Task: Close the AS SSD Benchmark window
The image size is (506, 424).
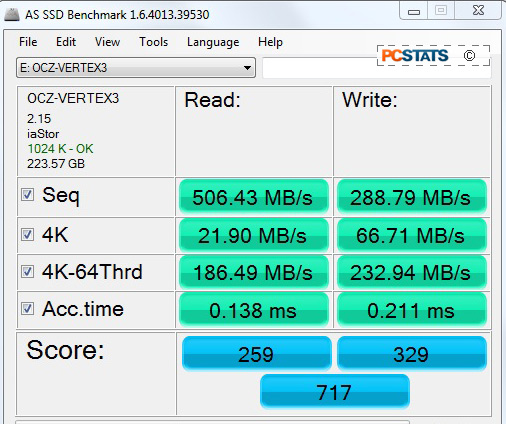Action: [x=478, y=11]
